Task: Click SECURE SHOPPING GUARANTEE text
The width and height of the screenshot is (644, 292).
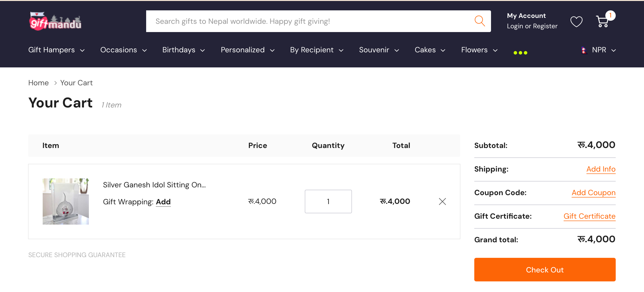Action: [77, 255]
